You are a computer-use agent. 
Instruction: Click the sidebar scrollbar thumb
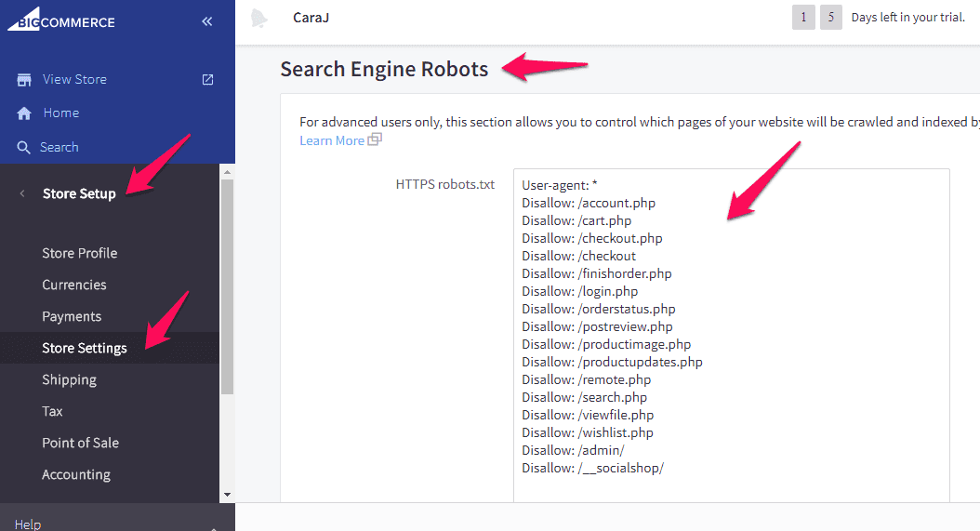(227, 287)
